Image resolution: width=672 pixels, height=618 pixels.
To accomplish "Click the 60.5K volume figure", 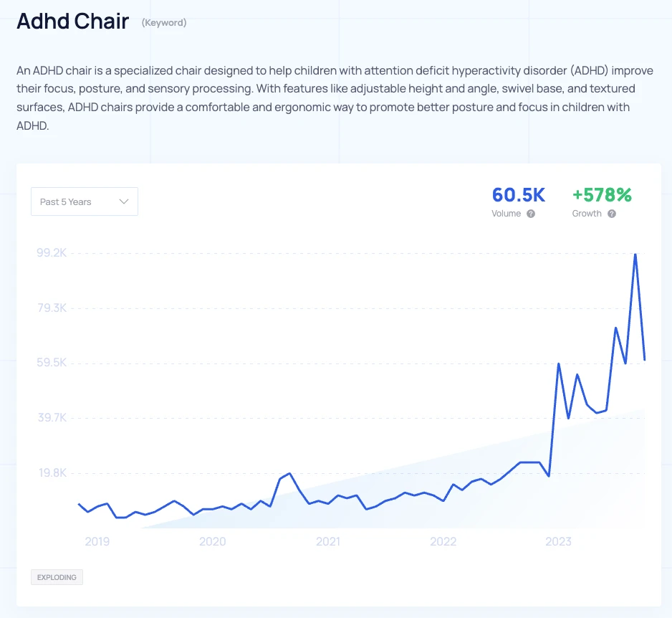I will (518, 195).
